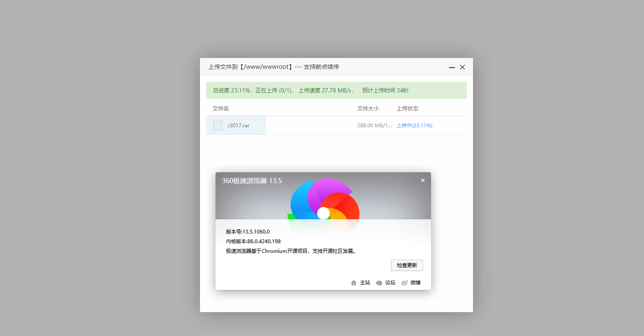Open the 论坛 forum link

click(x=390, y=283)
